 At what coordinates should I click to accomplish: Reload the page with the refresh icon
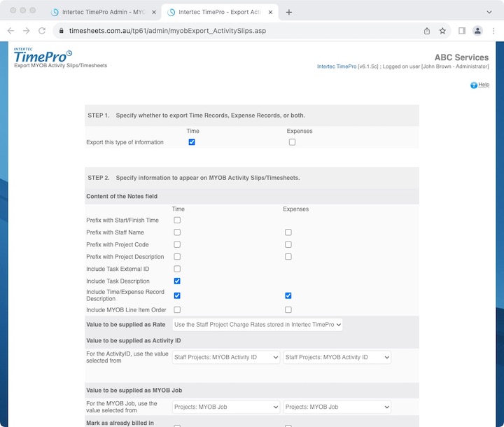[x=42, y=31]
